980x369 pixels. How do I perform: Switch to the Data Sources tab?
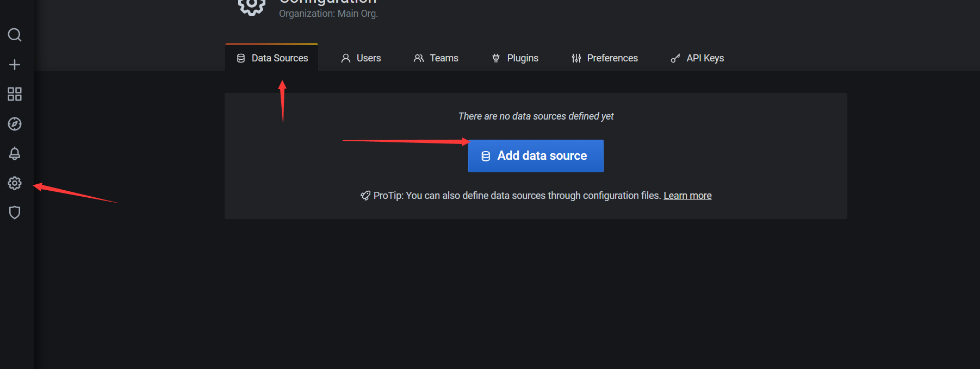272,58
